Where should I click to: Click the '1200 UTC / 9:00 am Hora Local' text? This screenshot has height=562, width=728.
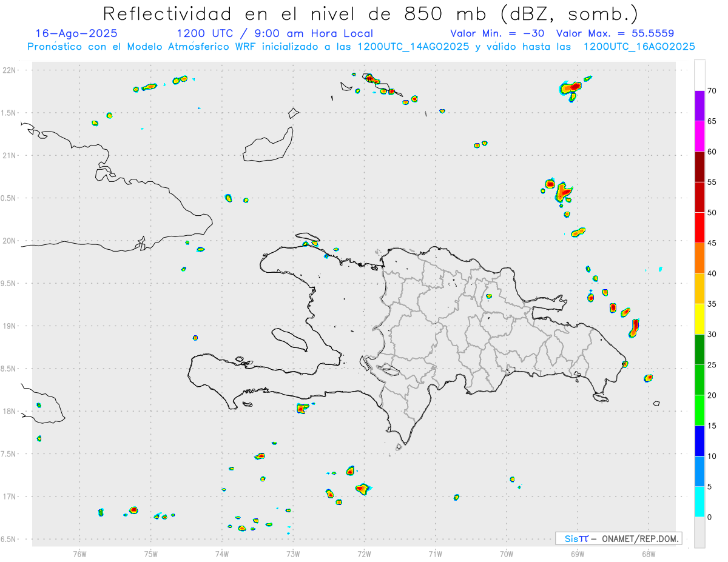(x=275, y=33)
